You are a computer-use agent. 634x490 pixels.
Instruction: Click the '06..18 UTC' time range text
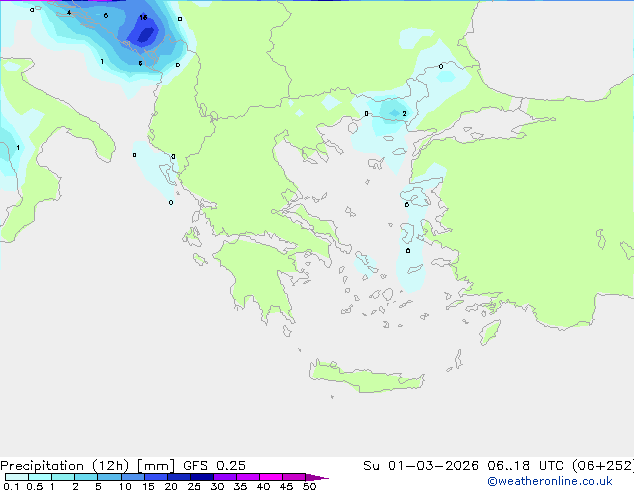pyautogui.click(x=526, y=466)
